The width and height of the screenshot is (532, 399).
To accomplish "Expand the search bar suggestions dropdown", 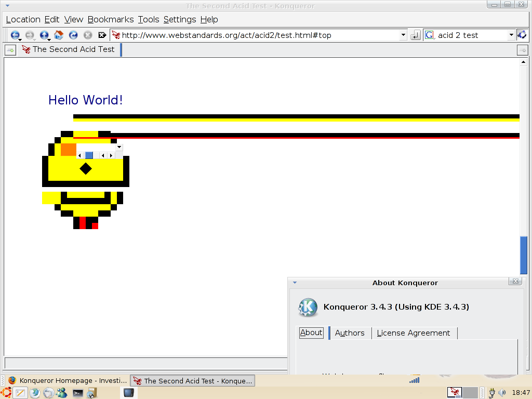I will tap(511, 35).
